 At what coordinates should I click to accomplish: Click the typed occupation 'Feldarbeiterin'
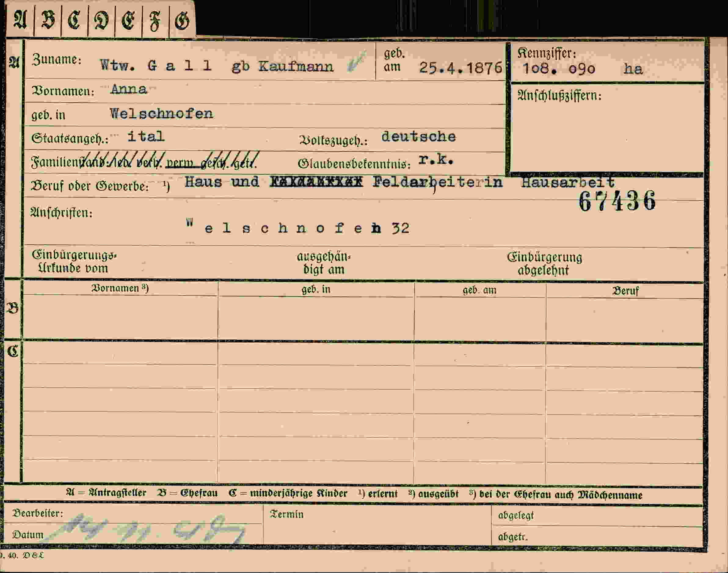click(x=438, y=183)
